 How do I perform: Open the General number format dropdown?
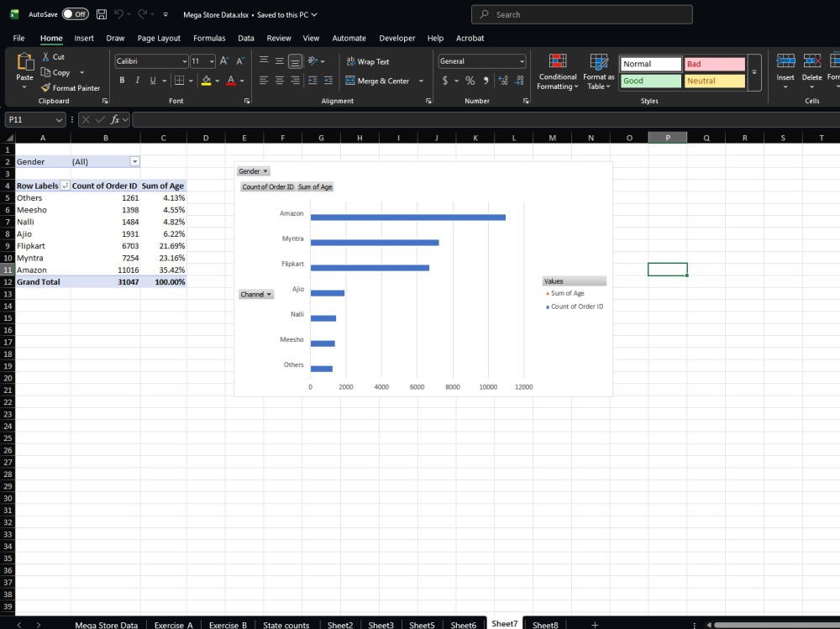pyautogui.click(x=522, y=61)
